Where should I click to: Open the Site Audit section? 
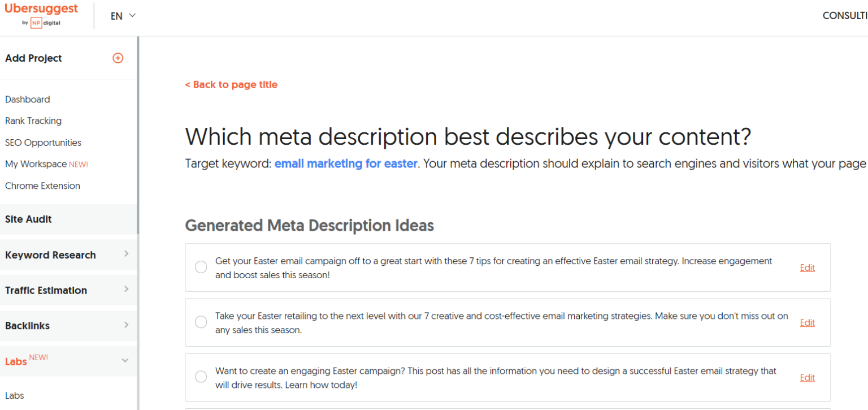[x=29, y=219]
